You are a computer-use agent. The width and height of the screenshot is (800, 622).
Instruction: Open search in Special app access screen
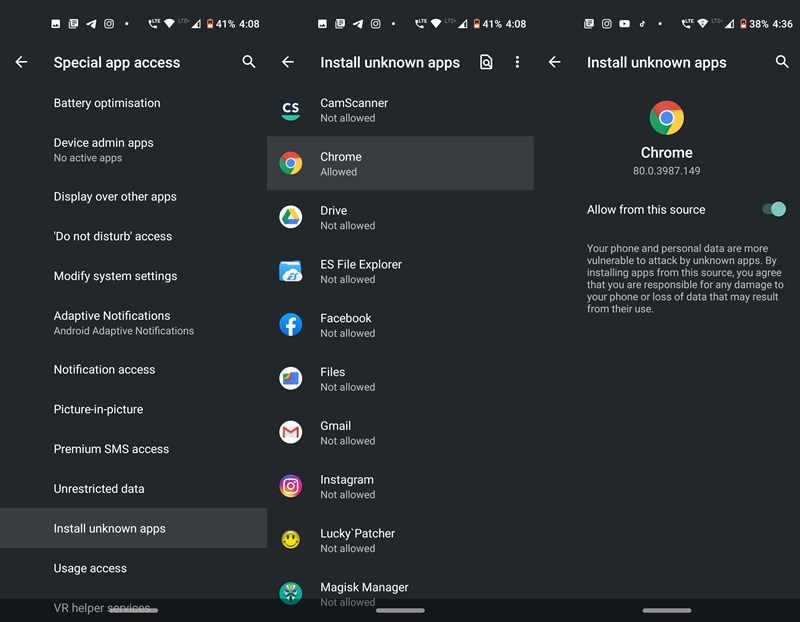coord(249,62)
